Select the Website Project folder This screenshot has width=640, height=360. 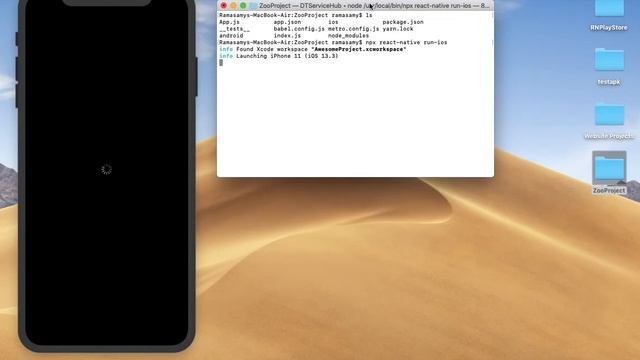[x=609, y=114]
